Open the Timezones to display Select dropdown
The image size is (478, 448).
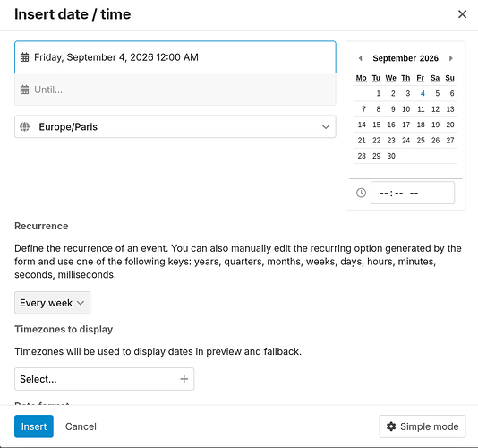pos(104,379)
